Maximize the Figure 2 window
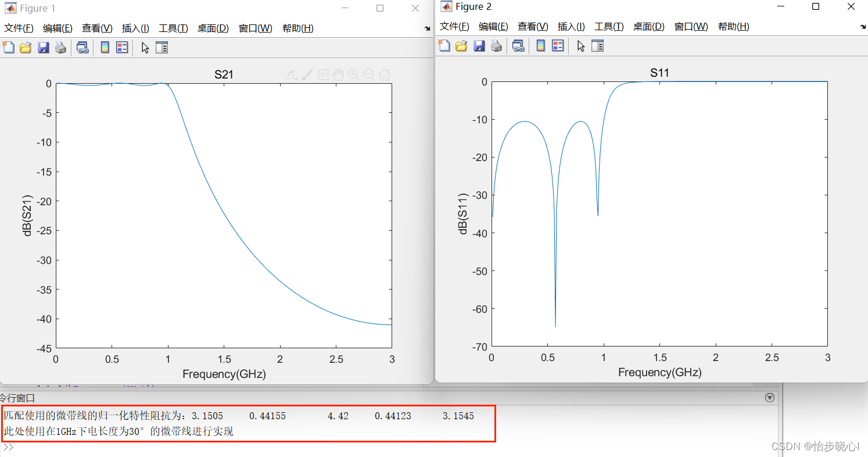This screenshot has height=457, width=868. pos(816,6)
